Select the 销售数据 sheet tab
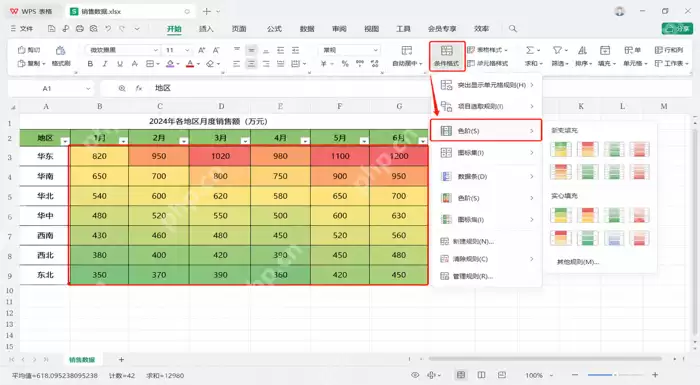Viewport: 700px width, 385px height. coord(82,360)
